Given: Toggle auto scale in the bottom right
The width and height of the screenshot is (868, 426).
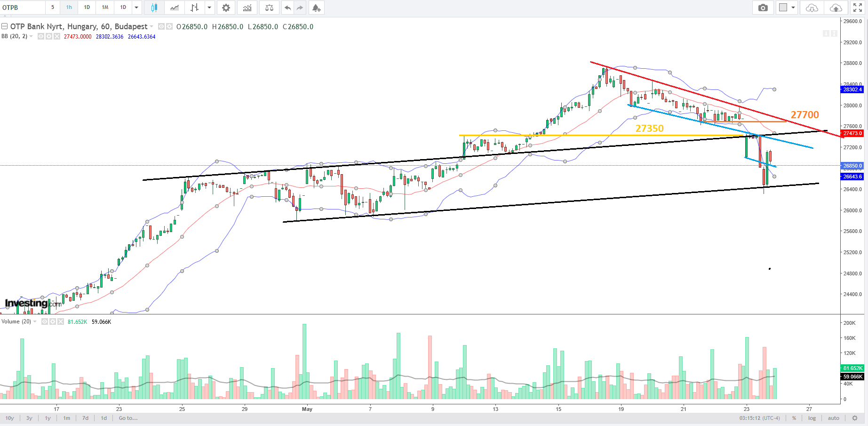Looking at the screenshot, I should tap(833, 418).
